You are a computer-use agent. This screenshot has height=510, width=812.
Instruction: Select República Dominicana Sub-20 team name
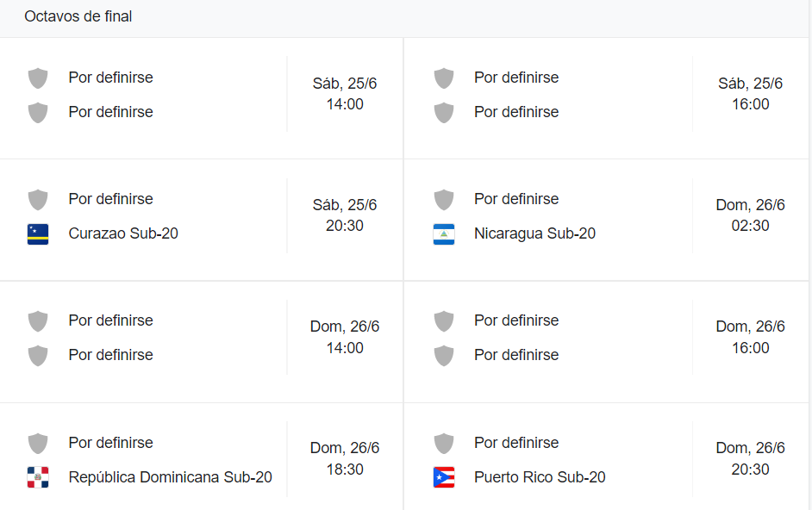tap(171, 477)
